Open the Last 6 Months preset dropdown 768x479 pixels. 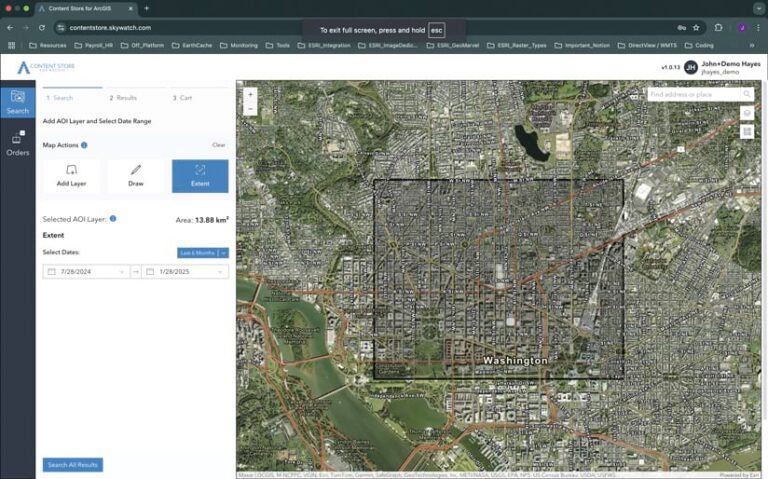coord(203,253)
